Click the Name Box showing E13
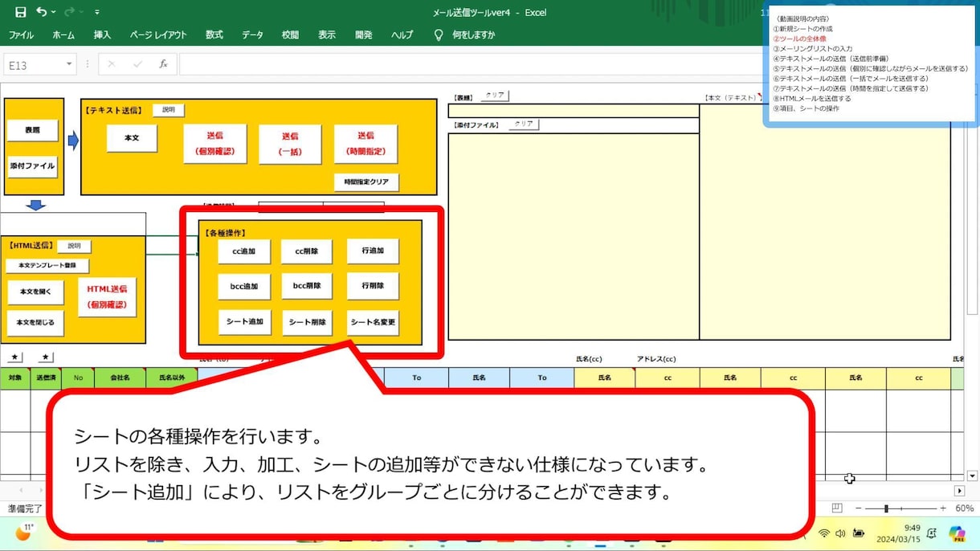This screenshot has width=980, height=551. click(35, 64)
